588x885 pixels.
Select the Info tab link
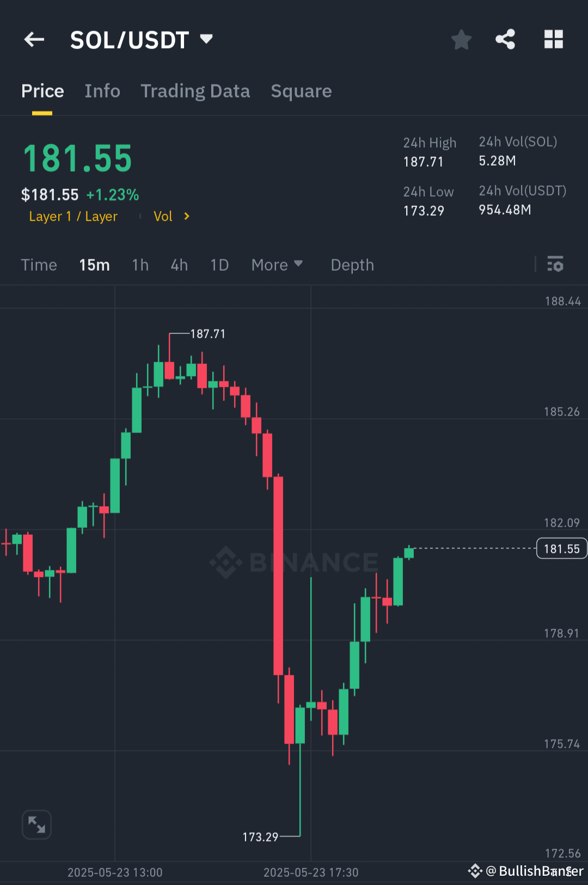pyautogui.click(x=102, y=91)
